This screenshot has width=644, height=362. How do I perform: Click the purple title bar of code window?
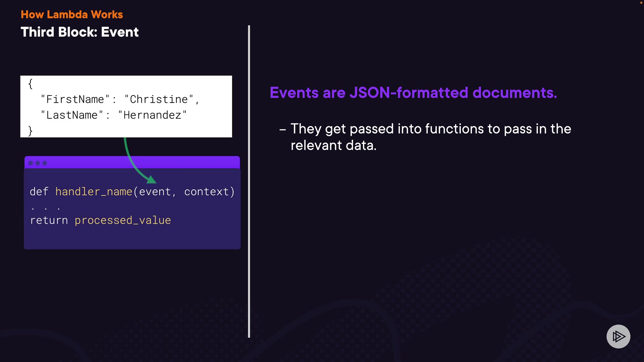[141, 163]
